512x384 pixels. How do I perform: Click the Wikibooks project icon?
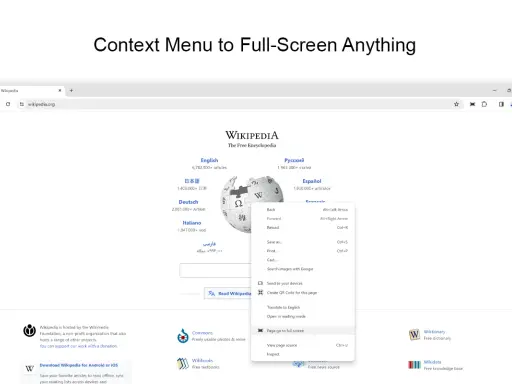[183, 364]
